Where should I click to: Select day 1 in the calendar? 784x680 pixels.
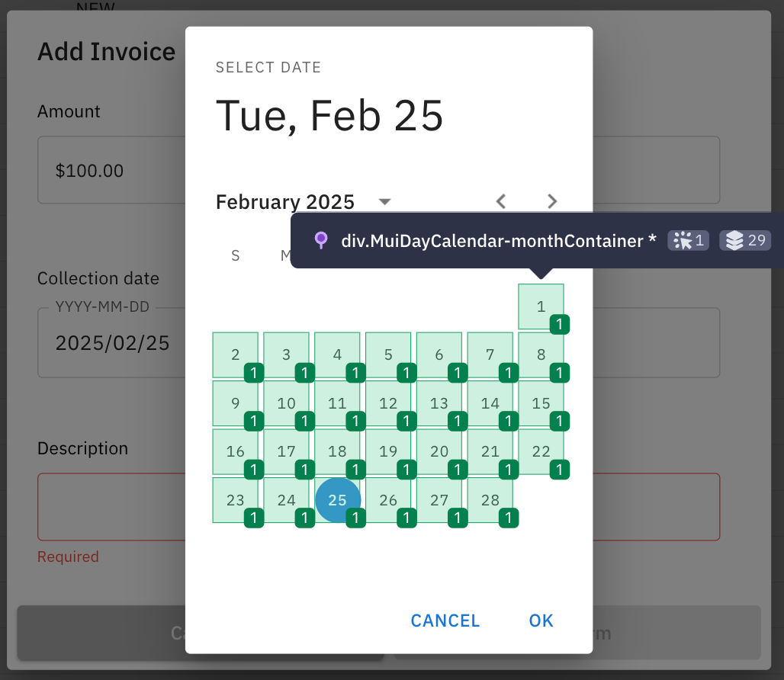click(x=541, y=306)
